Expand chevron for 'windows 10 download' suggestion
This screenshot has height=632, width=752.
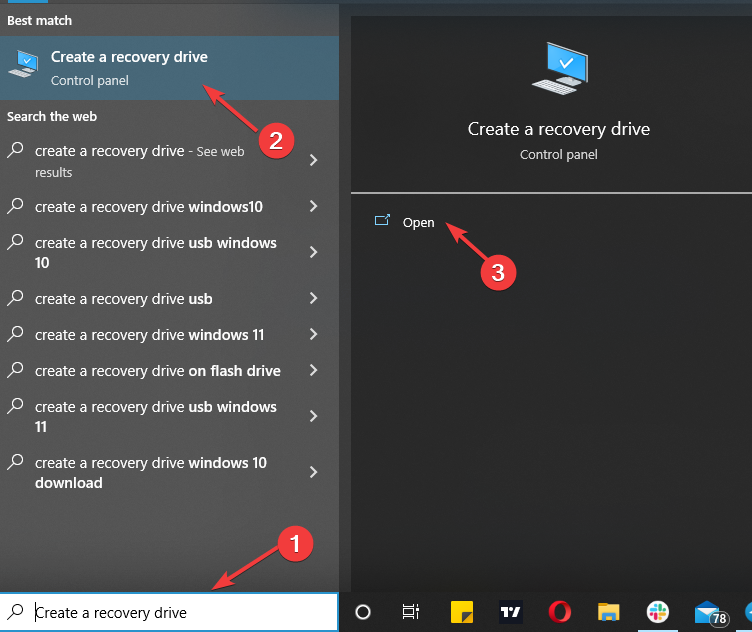tap(313, 472)
